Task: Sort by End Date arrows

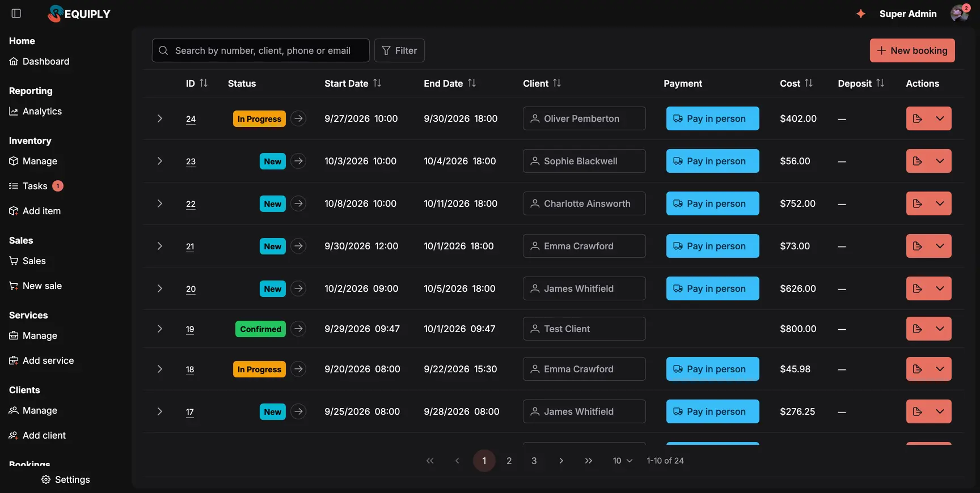Action: point(472,83)
